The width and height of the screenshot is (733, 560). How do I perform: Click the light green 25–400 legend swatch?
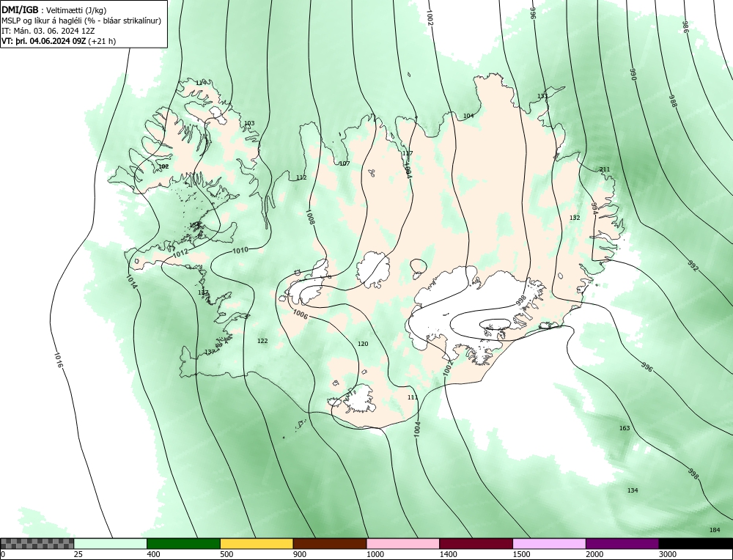tap(111, 544)
